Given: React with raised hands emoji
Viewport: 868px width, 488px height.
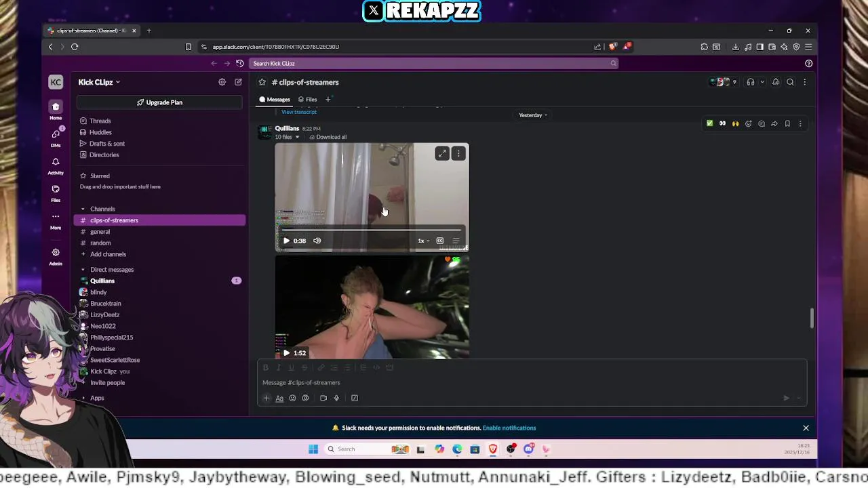Looking at the screenshot, I should (x=735, y=123).
